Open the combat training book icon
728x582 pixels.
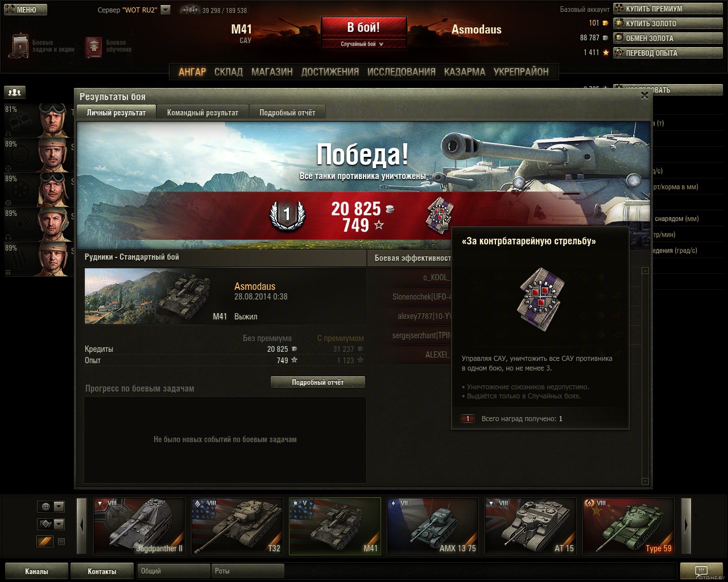(x=93, y=47)
